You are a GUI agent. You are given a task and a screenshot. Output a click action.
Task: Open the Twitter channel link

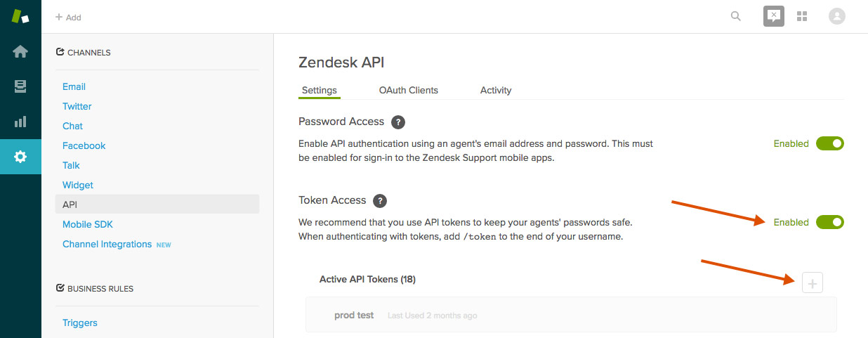click(x=77, y=106)
